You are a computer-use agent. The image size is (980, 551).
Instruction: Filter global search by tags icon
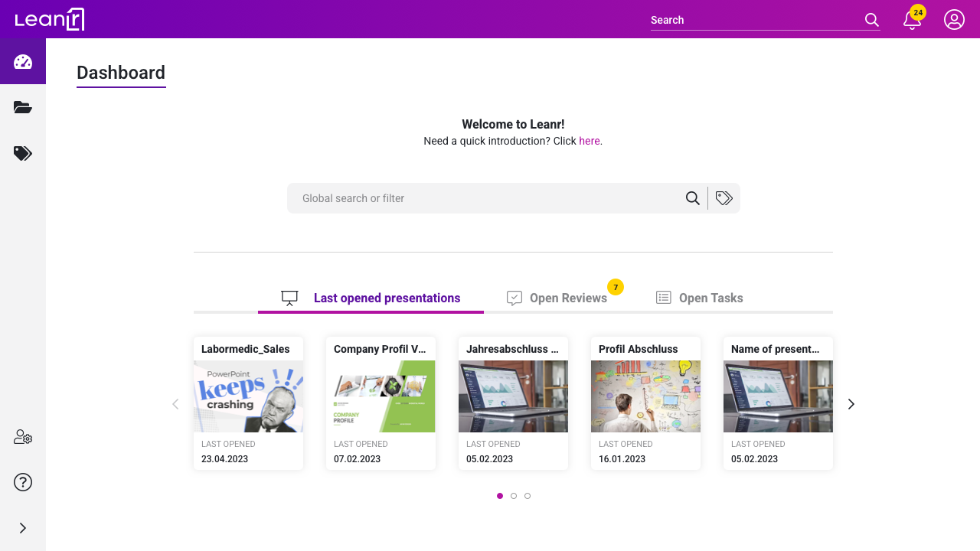click(724, 197)
